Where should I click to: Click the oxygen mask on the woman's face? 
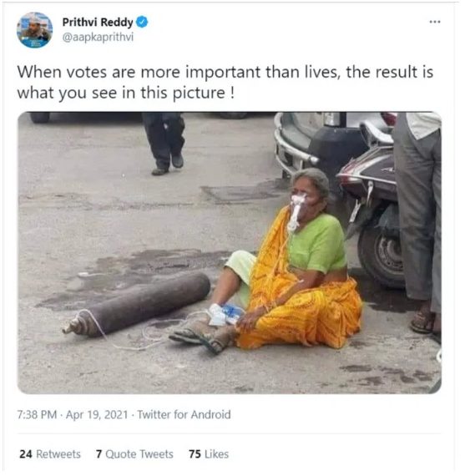pos(296,210)
